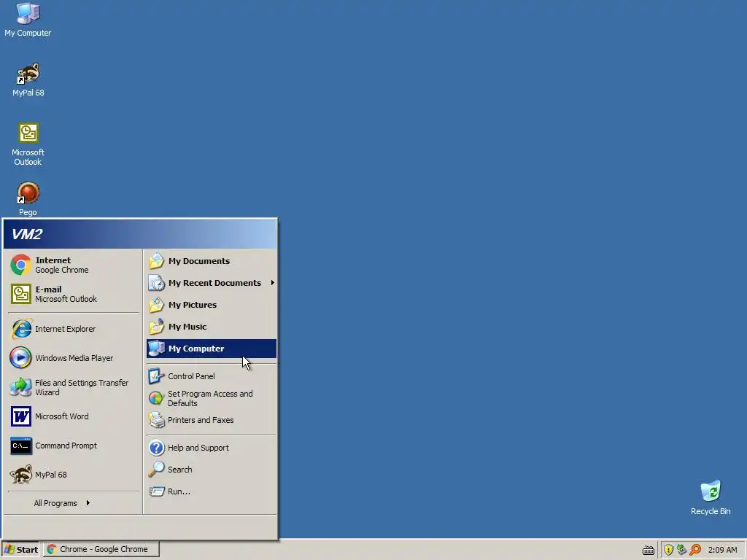This screenshot has height=560, width=747.
Task: Click Printers and Faxes icon
Action: pyautogui.click(x=156, y=420)
